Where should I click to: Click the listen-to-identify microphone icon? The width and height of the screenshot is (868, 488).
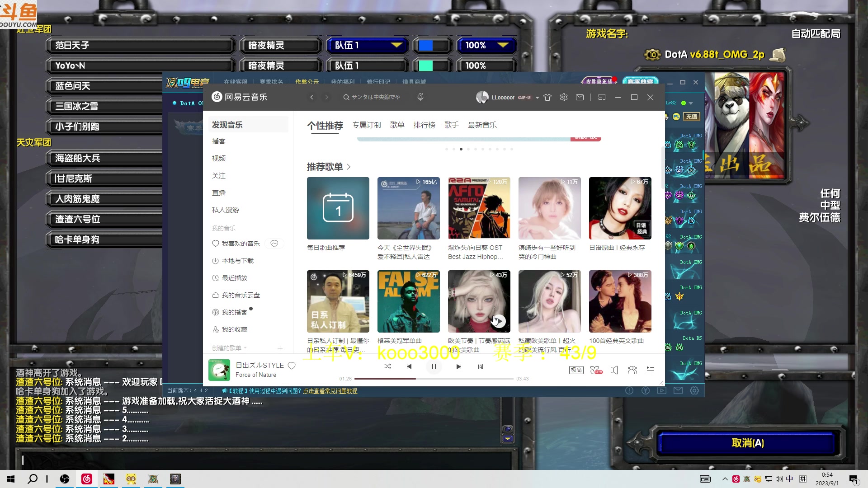[420, 97]
